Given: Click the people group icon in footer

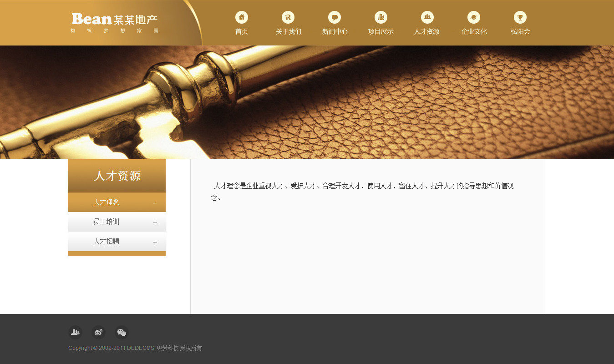Looking at the screenshot, I should click(75, 333).
